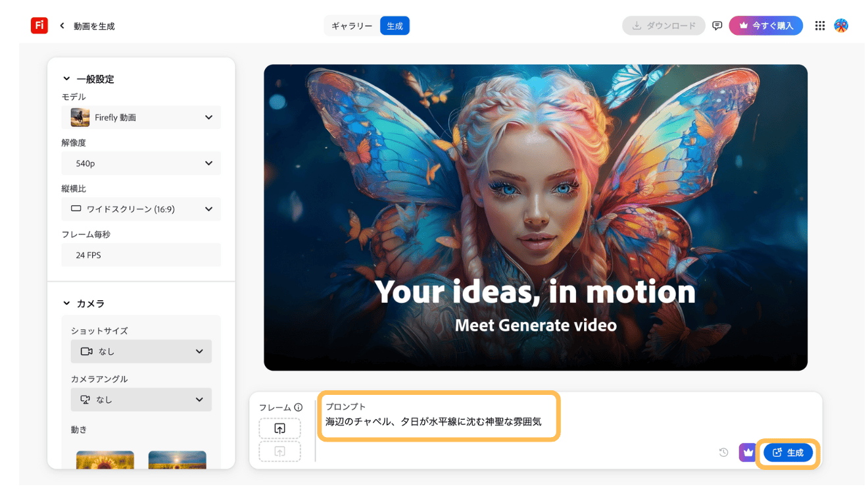
Task: Click the Firefly 動画 model horse thumbnail
Action: [x=80, y=117]
